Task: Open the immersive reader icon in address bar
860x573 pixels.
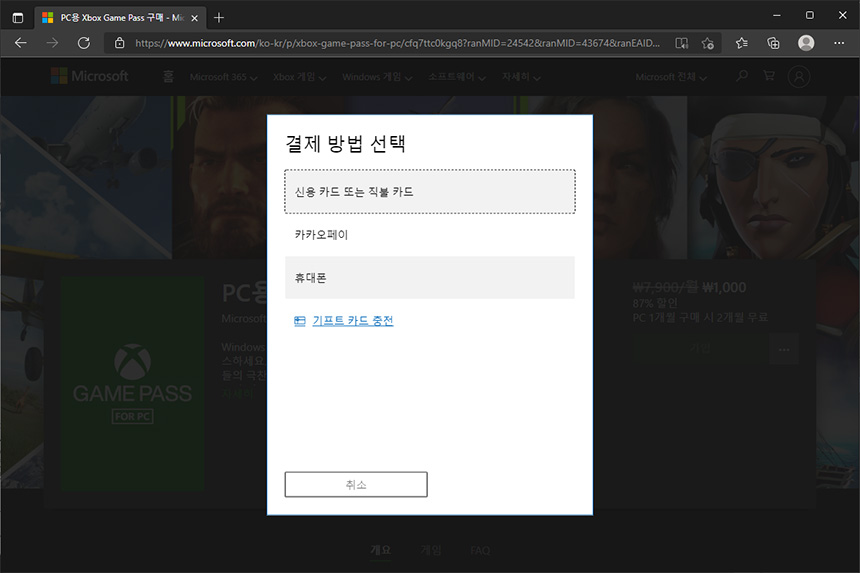Action: pyautogui.click(x=681, y=43)
